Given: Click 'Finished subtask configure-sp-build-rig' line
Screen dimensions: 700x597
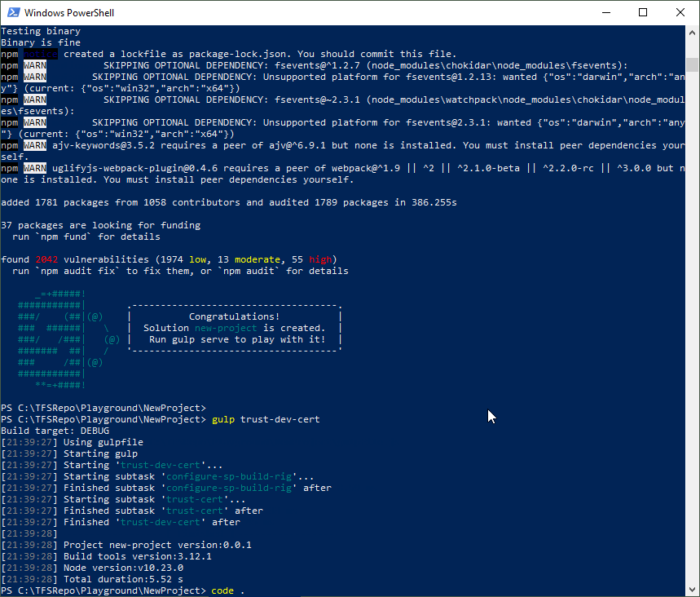Looking at the screenshot, I should tap(166, 488).
